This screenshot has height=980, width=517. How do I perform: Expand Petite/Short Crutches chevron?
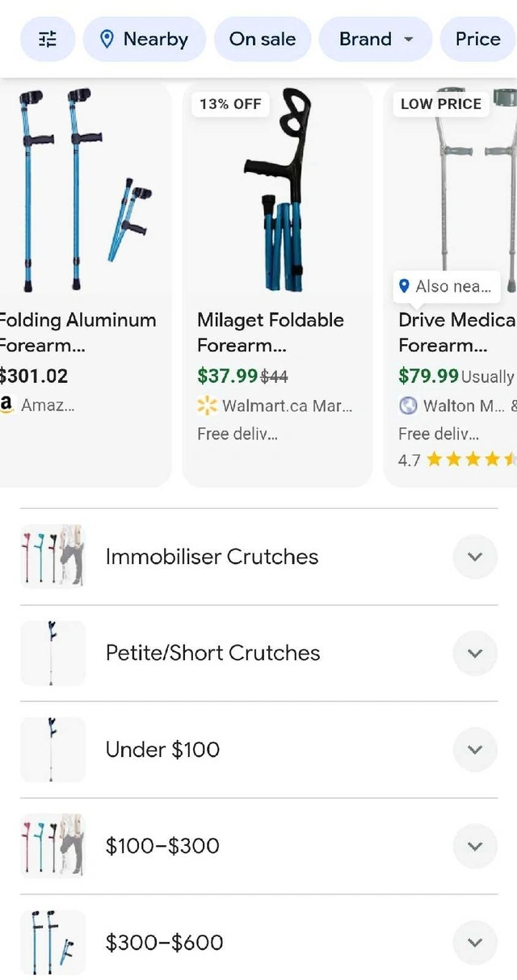[475, 653]
